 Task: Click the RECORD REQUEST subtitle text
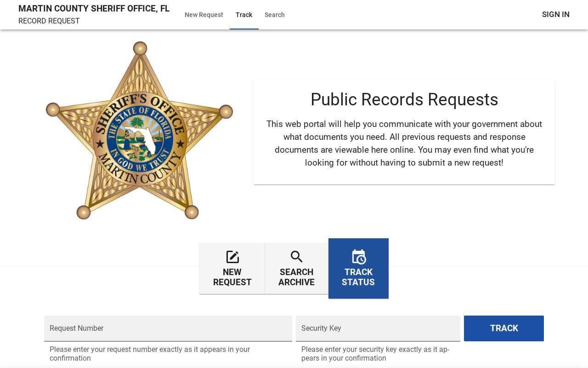(x=49, y=21)
